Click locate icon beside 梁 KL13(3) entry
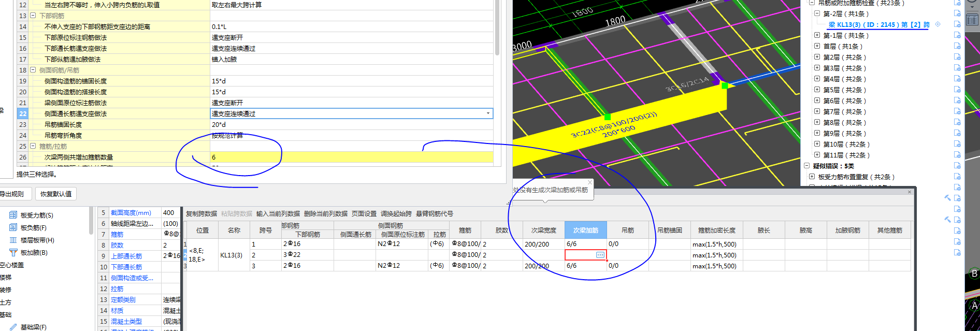980x331 pixels. (938, 24)
